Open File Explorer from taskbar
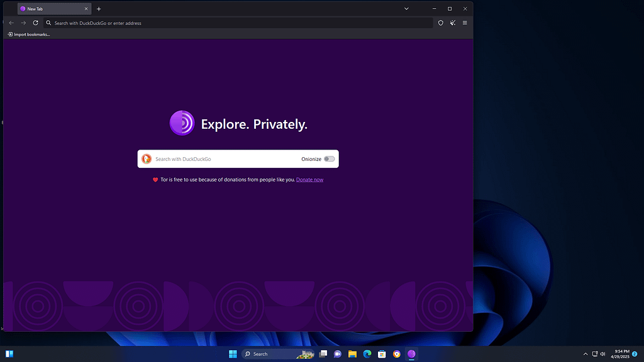 pos(352,354)
